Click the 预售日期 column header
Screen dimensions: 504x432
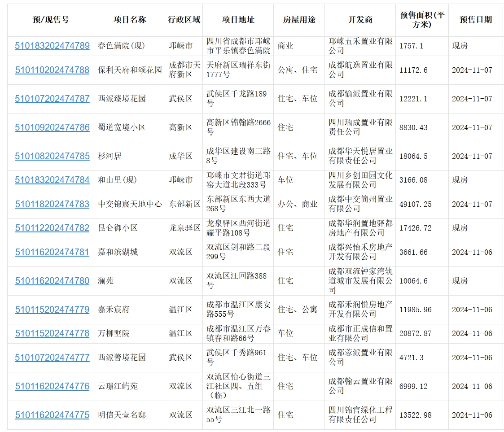(x=476, y=20)
